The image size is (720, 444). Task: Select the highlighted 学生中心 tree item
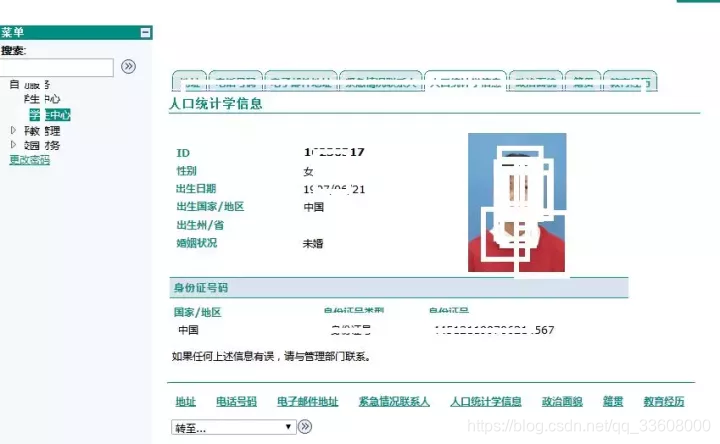click(50, 115)
